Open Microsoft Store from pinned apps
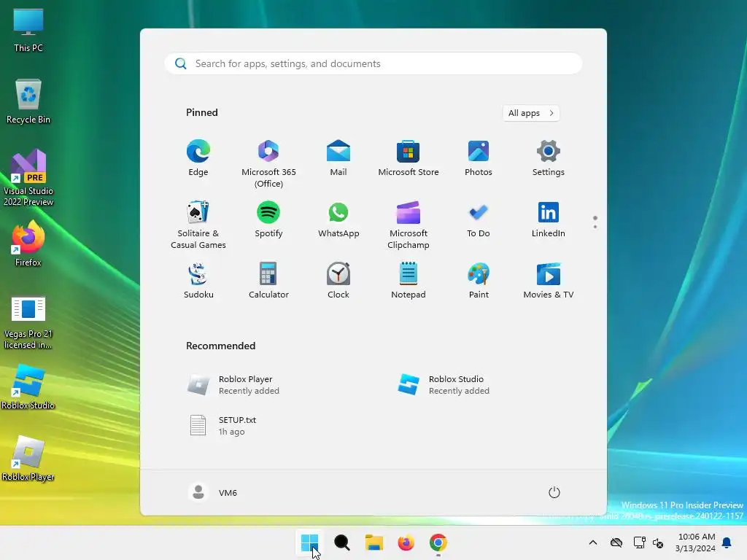The image size is (747, 560). coord(409,158)
